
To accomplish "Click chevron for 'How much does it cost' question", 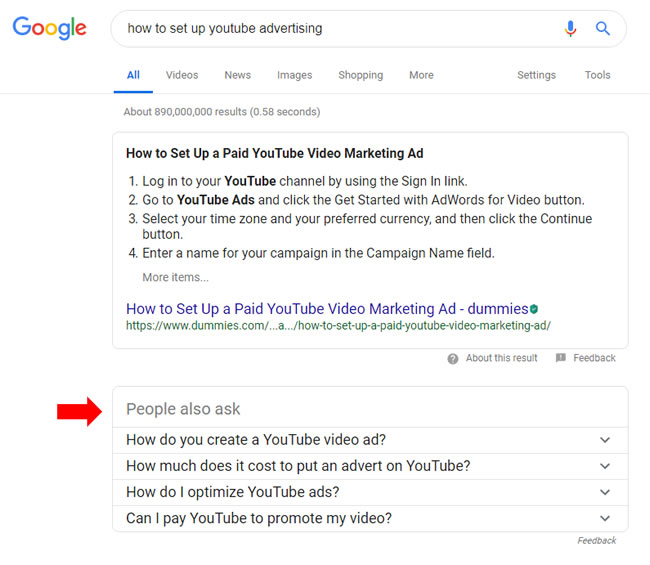I will (x=605, y=466).
